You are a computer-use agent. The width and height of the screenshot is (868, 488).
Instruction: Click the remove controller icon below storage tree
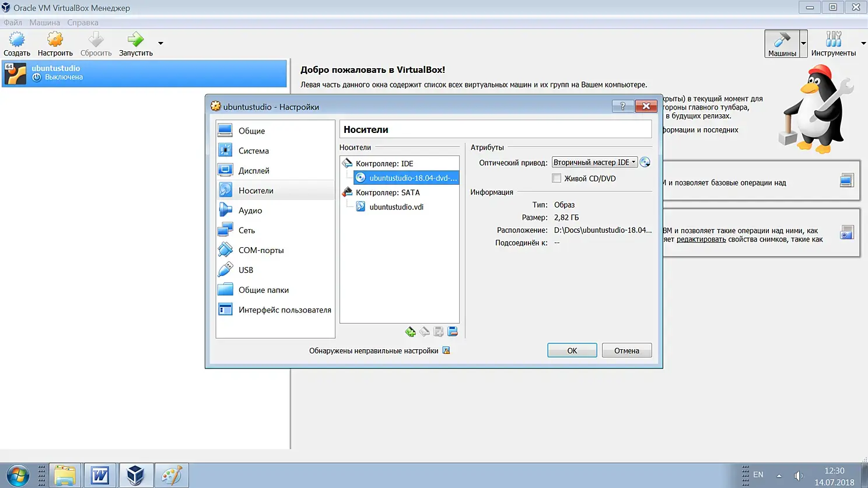click(x=425, y=332)
